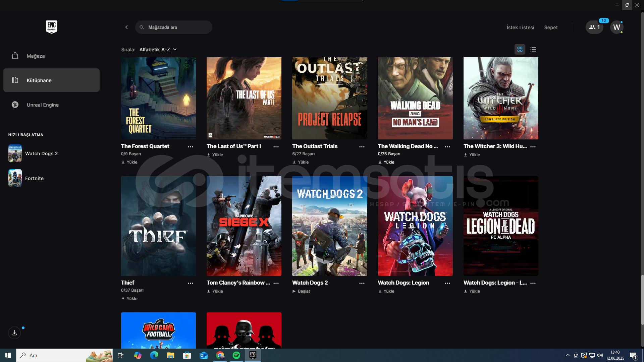The image size is (644, 362).
Task: Open Microsoft Edge from the taskbar
Action: pyautogui.click(x=154, y=355)
